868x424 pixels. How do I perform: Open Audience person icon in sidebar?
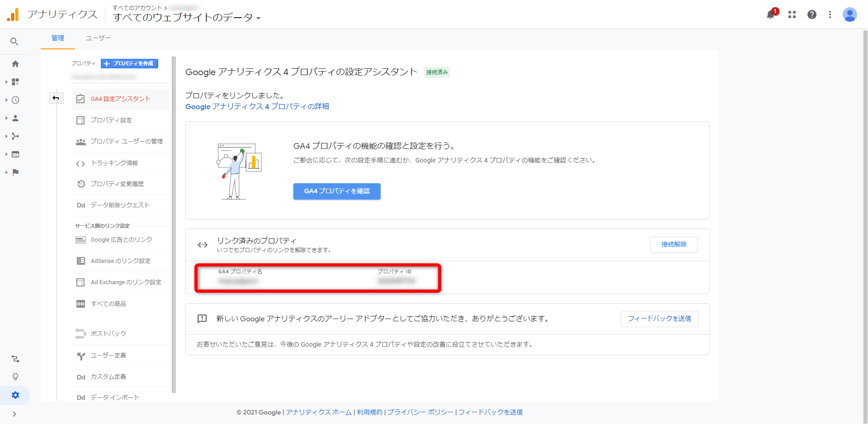(x=15, y=118)
